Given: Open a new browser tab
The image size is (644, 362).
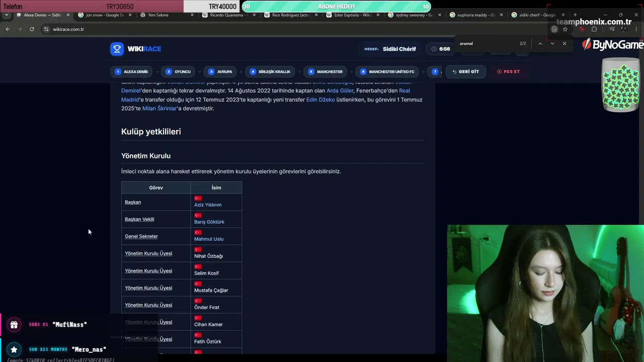Looking at the screenshot, I should (x=575, y=15).
